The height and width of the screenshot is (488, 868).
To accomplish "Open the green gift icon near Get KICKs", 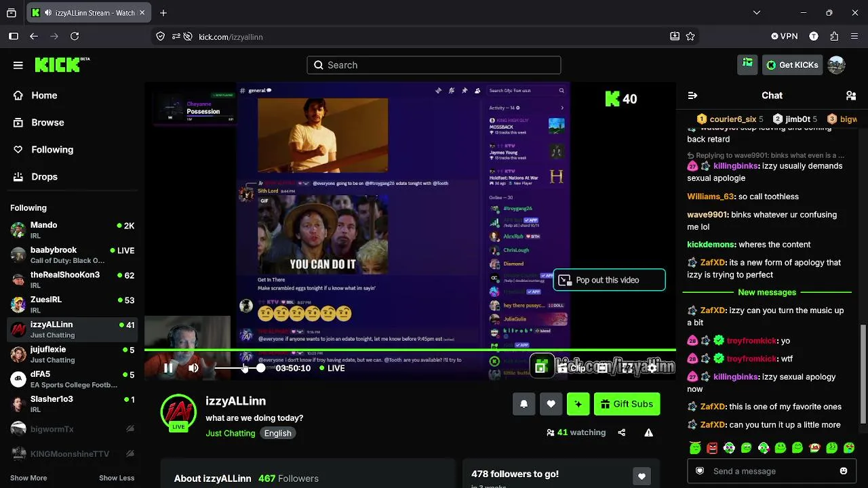I will pyautogui.click(x=747, y=64).
